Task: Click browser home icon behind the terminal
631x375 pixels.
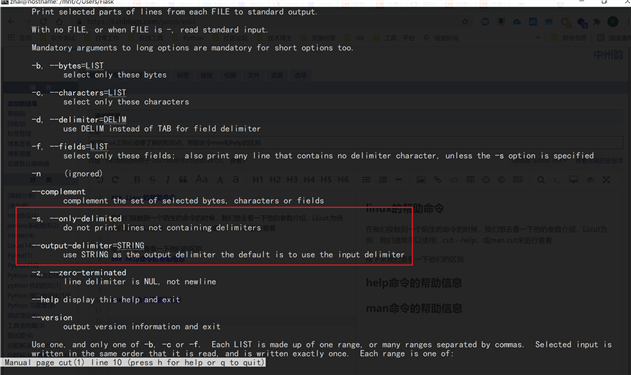Action: [59, 22]
